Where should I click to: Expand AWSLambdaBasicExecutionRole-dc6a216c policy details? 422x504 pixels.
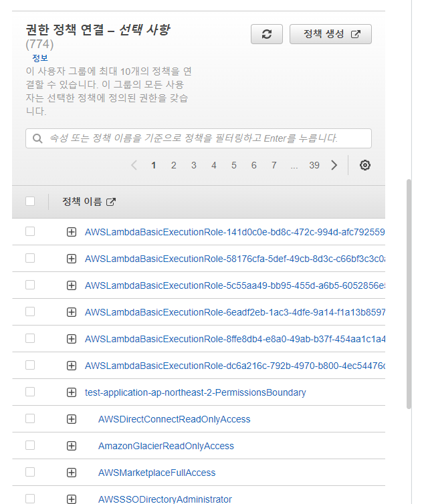tap(72, 366)
